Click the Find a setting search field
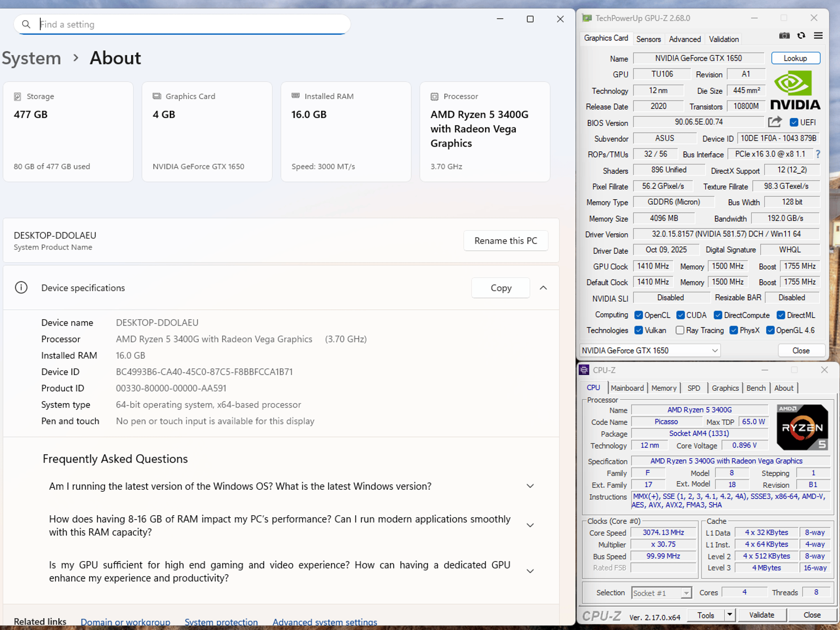This screenshot has width=840, height=630. click(x=182, y=24)
